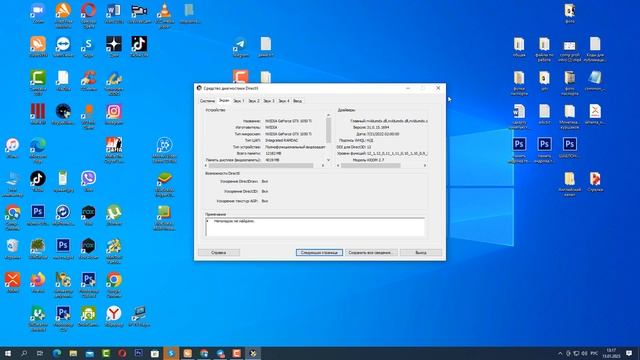Click inside the Примечания notes box

[315, 227]
